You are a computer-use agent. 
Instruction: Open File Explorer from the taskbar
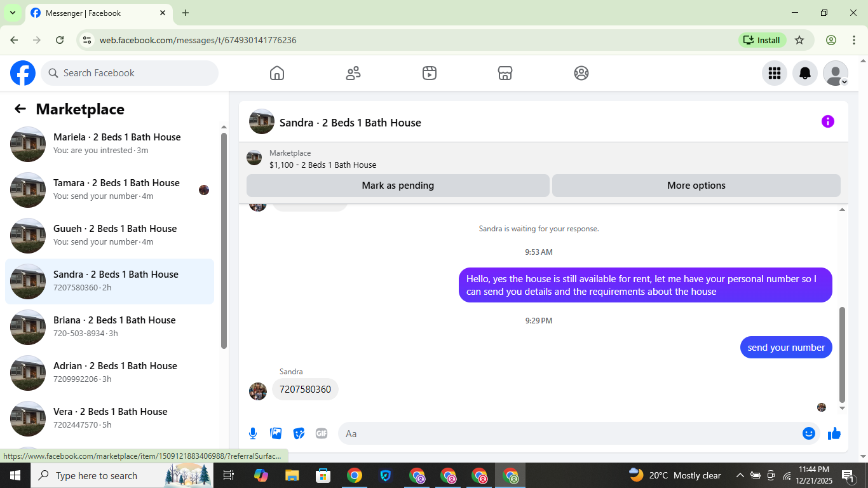click(292, 475)
